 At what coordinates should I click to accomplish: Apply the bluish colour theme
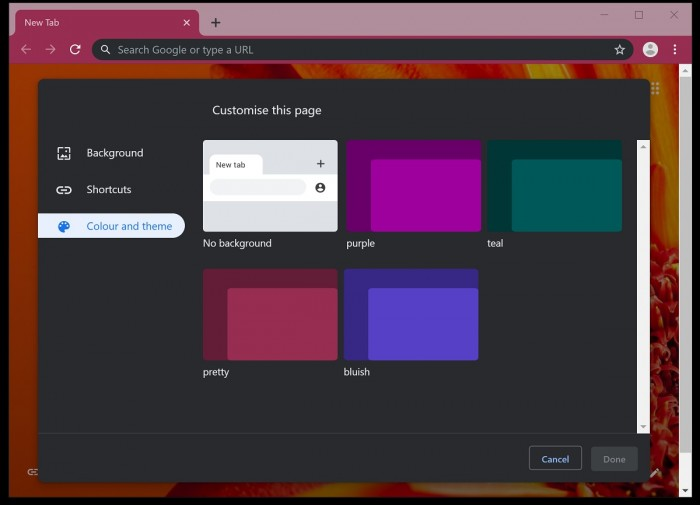tap(411, 314)
